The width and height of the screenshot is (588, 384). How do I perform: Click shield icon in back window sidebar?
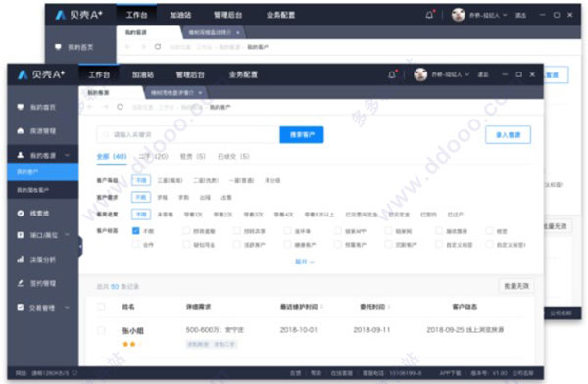tap(58, 47)
